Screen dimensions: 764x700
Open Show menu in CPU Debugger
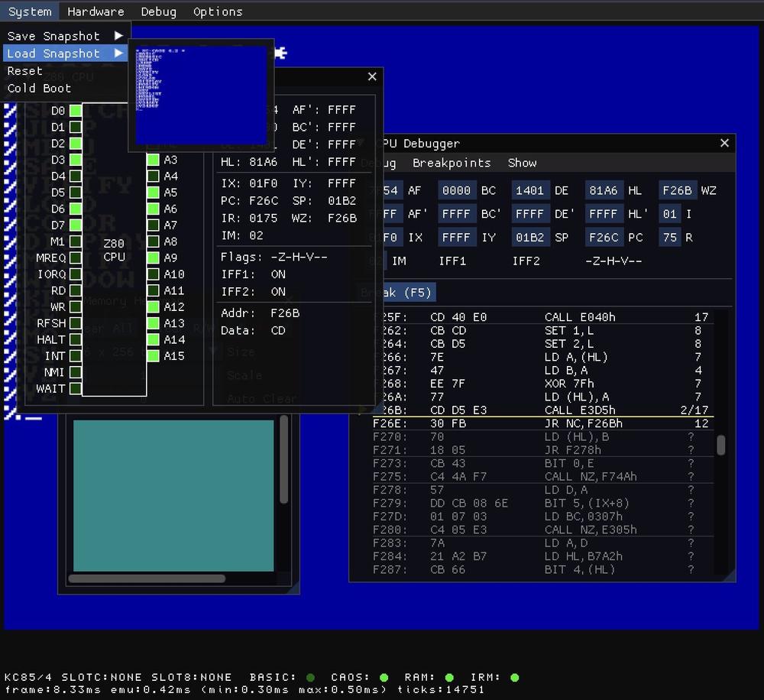coord(522,163)
